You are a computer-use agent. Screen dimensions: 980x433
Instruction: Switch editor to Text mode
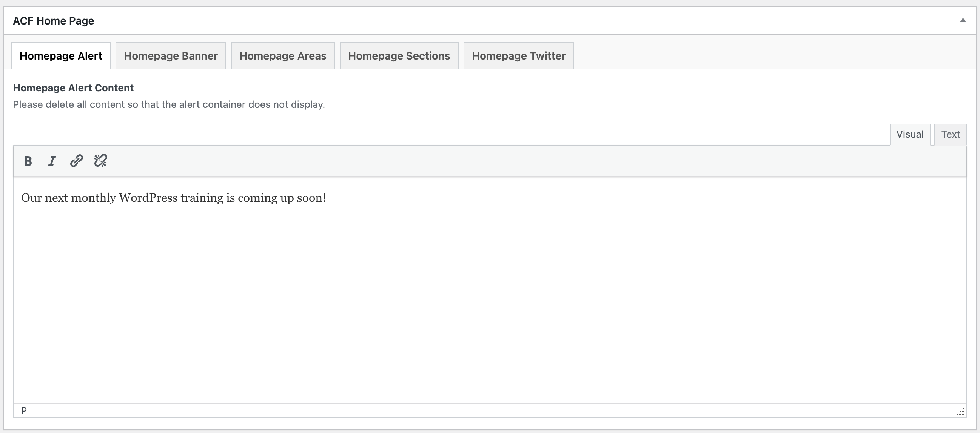950,134
